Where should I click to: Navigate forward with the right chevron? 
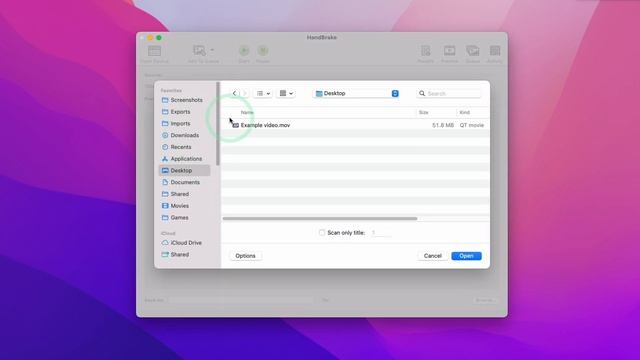244,93
